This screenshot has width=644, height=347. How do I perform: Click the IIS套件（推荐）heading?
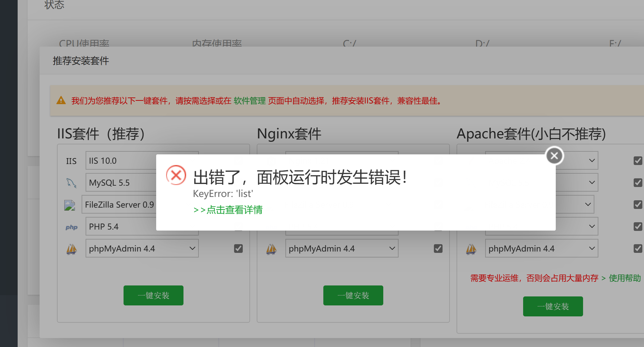click(x=101, y=134)
